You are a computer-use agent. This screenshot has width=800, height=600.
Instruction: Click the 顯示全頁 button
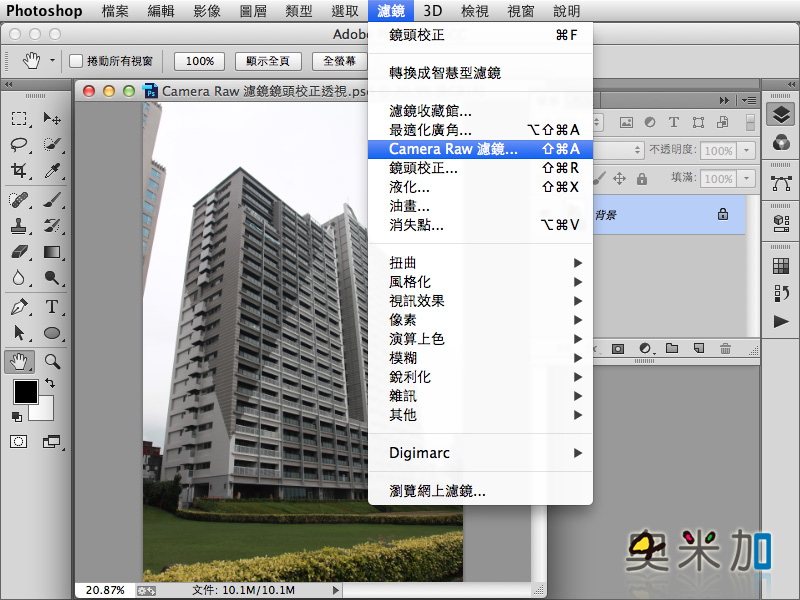(x=268, y=61)
